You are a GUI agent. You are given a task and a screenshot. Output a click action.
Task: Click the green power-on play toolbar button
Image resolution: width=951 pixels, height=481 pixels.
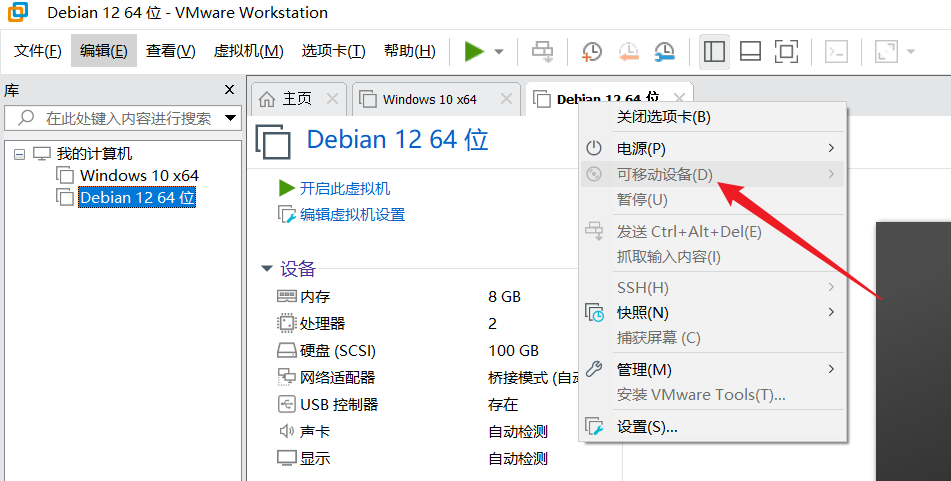click(x=474, y=51)
